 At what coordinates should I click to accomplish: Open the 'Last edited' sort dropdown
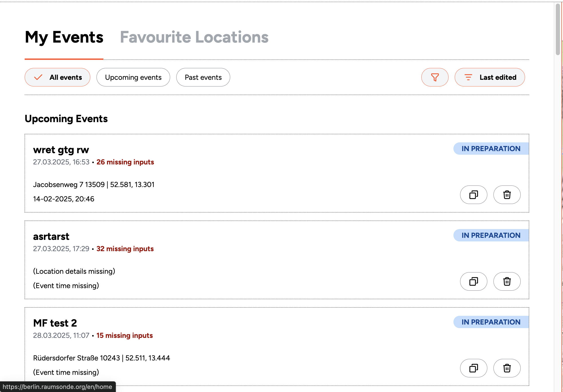click(498, 77)
